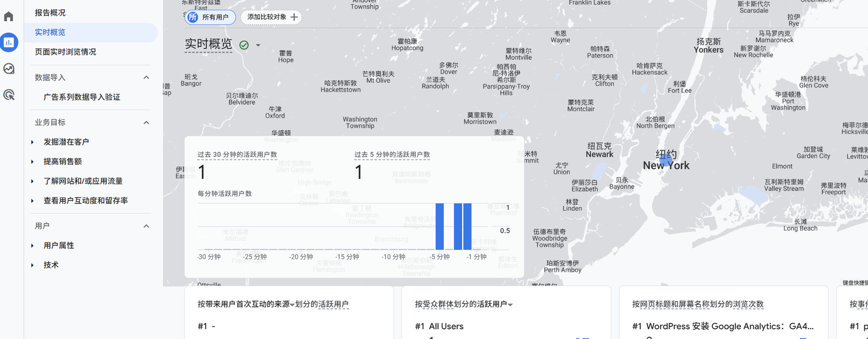Open the Home icon in left rail
Screen dimensions: 868x339
(x=9, y=16)
